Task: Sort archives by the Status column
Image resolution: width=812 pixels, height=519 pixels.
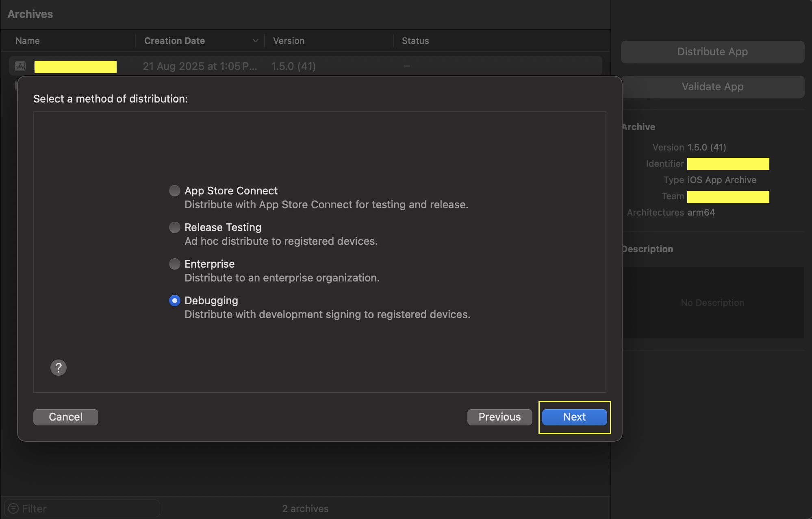Action: tap(415, 41)
